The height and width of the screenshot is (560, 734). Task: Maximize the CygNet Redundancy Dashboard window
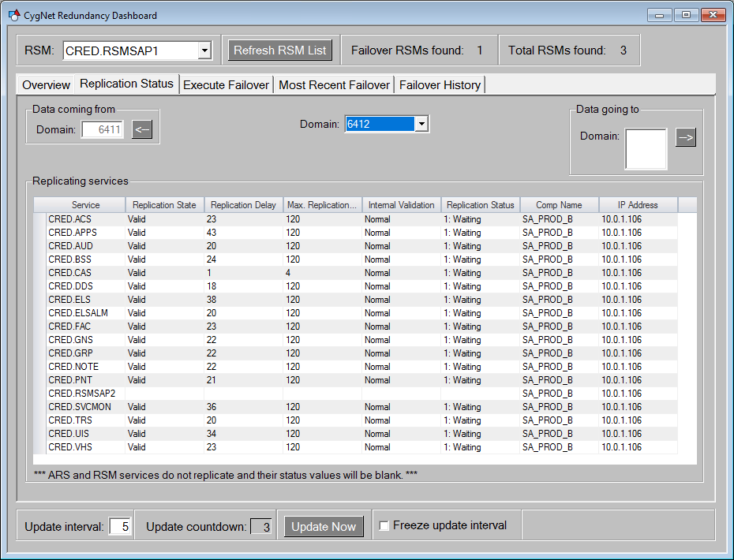tap(687, 15)
